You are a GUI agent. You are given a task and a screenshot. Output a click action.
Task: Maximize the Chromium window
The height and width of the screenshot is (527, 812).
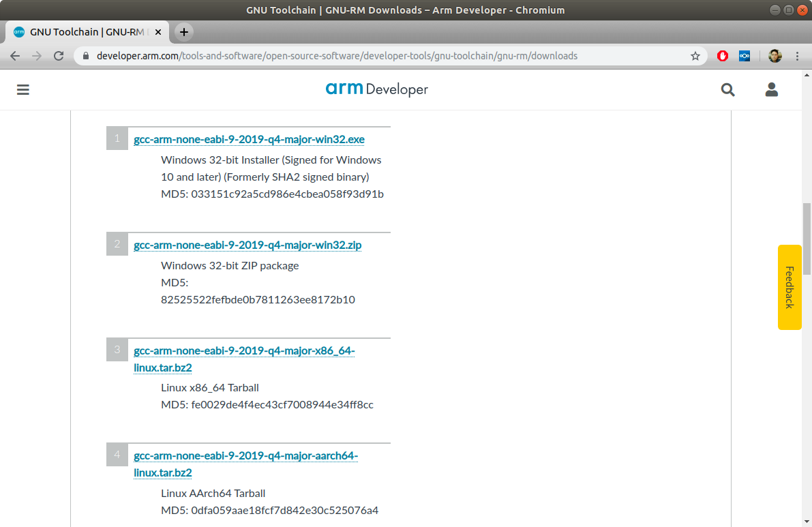pyautogui.click(x=788, y=10)
